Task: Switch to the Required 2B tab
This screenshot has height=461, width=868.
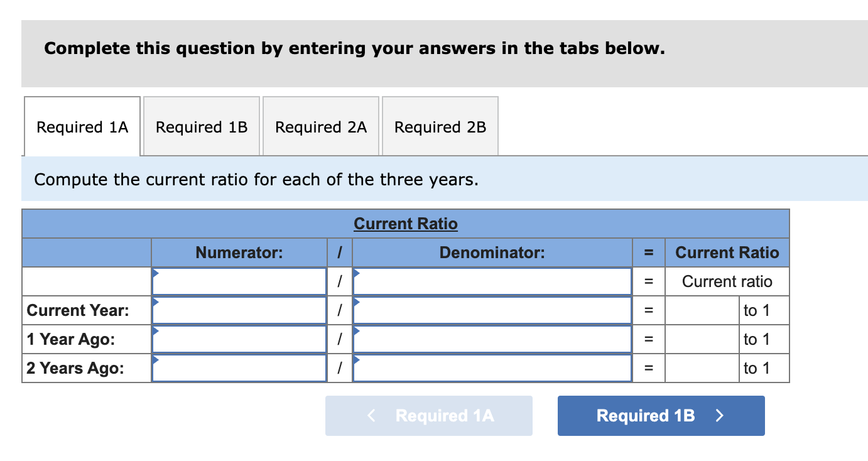Action: 440,126
